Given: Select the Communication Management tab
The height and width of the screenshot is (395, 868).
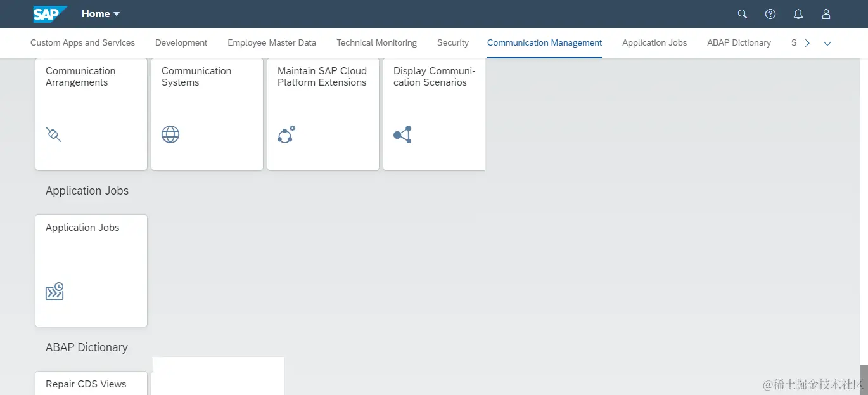Looking at the screenshot, I should [x=545, y=43].
